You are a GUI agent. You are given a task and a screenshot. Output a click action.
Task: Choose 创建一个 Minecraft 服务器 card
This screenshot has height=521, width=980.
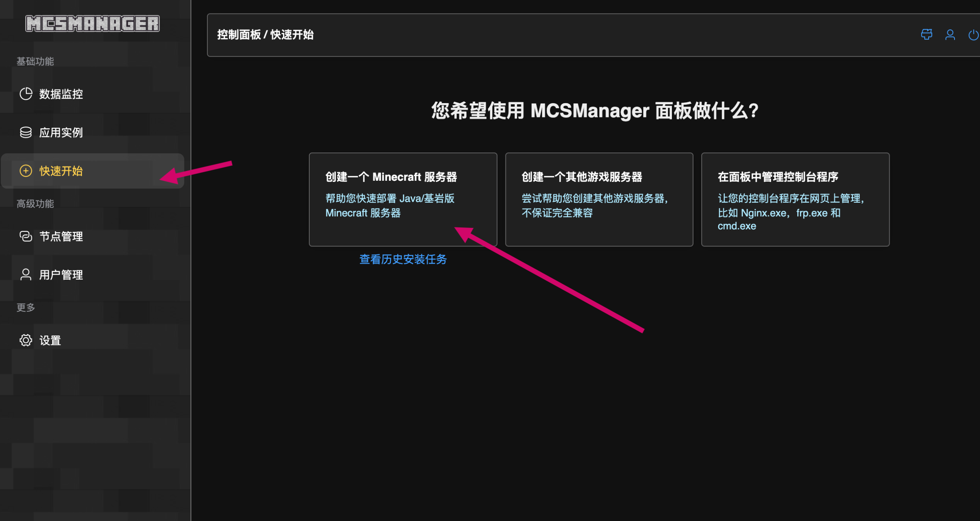click(403, 199)
